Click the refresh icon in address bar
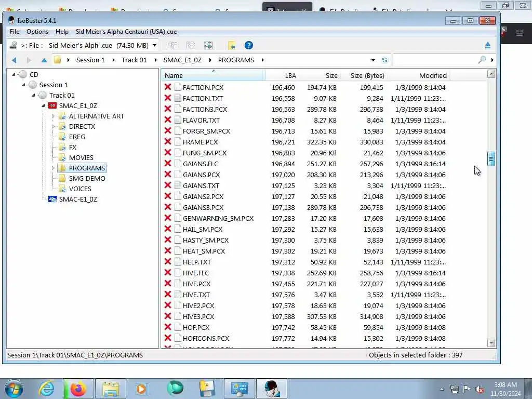This screenshot has height=399, width=532. tap(384, 60)
